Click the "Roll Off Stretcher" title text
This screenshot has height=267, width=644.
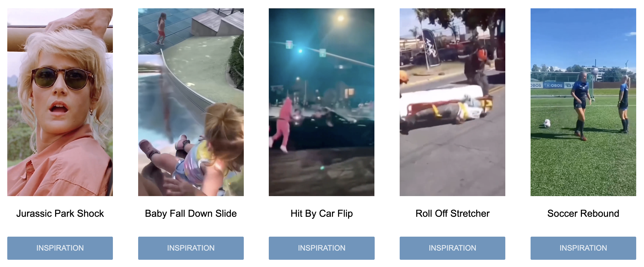click(452, 214)
